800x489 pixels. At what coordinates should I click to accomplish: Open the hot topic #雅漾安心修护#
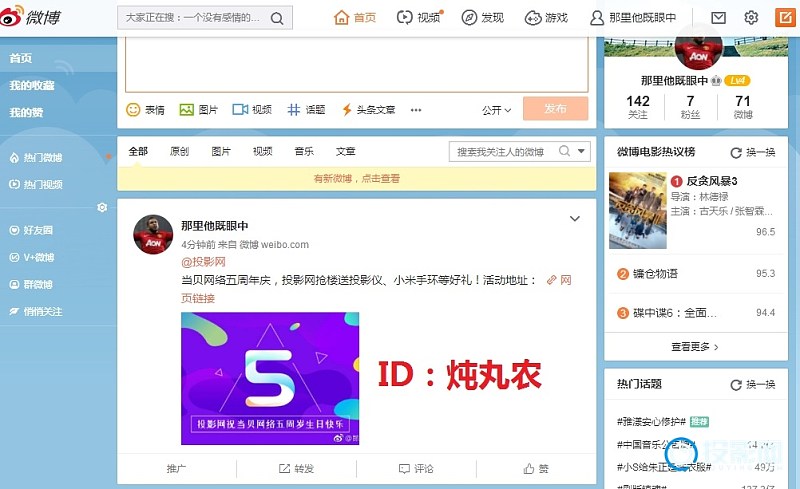tap(651, 422)
